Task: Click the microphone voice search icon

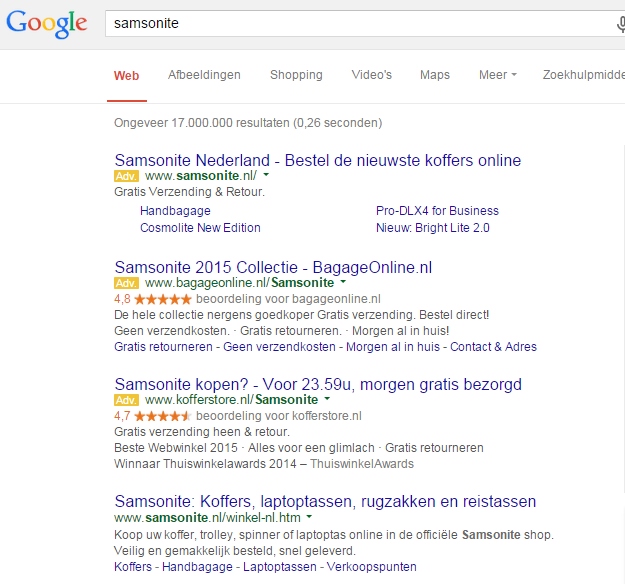Action: point(619,24)
